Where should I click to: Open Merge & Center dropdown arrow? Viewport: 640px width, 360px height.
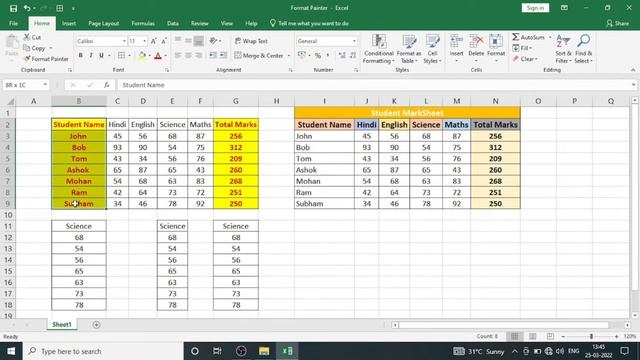point(289,56)
